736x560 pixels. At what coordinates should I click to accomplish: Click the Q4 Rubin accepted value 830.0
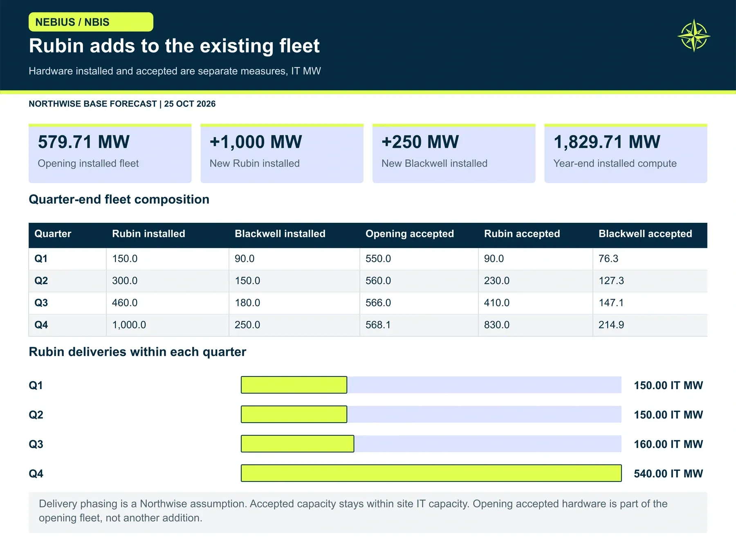click(x=497, y=325)
